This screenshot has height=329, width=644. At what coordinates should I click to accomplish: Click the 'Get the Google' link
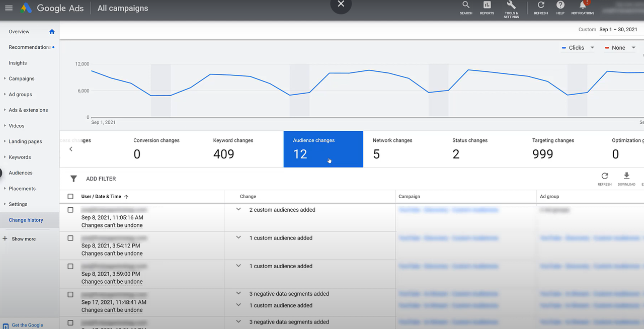pyautogui.click(x=27, y=325)
